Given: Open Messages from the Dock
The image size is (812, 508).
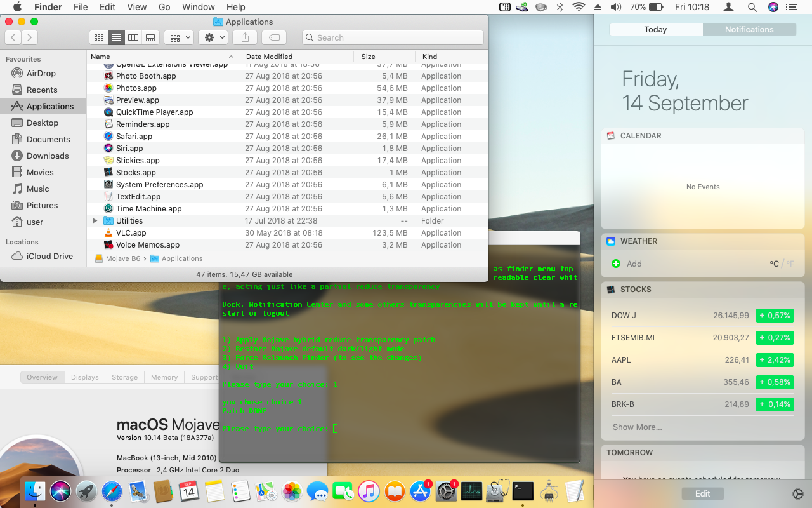Looking at the screenshot, I should pos(317,491).
